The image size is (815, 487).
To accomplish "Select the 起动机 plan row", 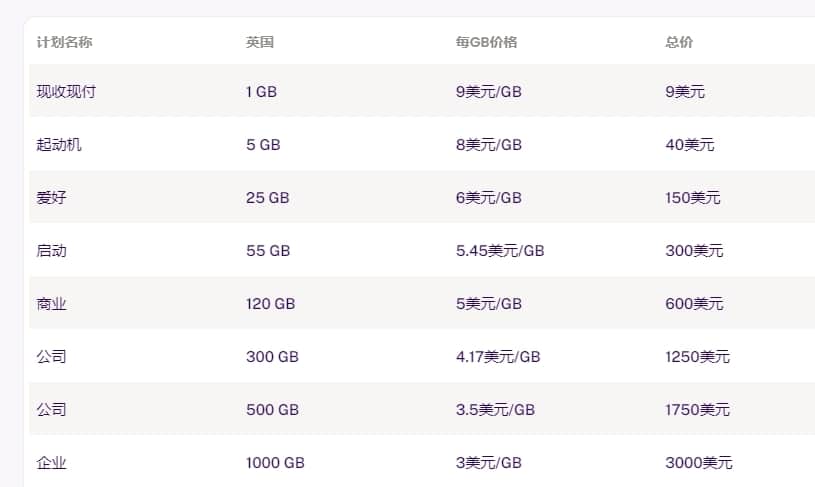I will click(x=422, y=144).
